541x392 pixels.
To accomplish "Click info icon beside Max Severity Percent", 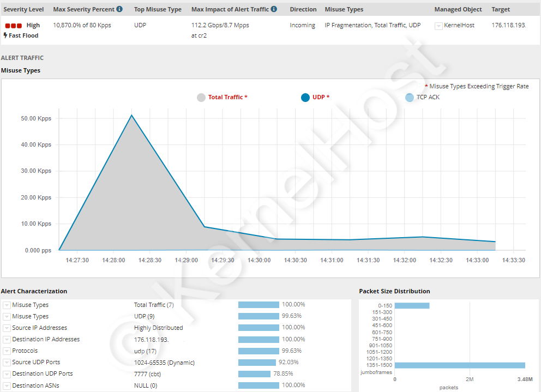I will coord(119,9).
